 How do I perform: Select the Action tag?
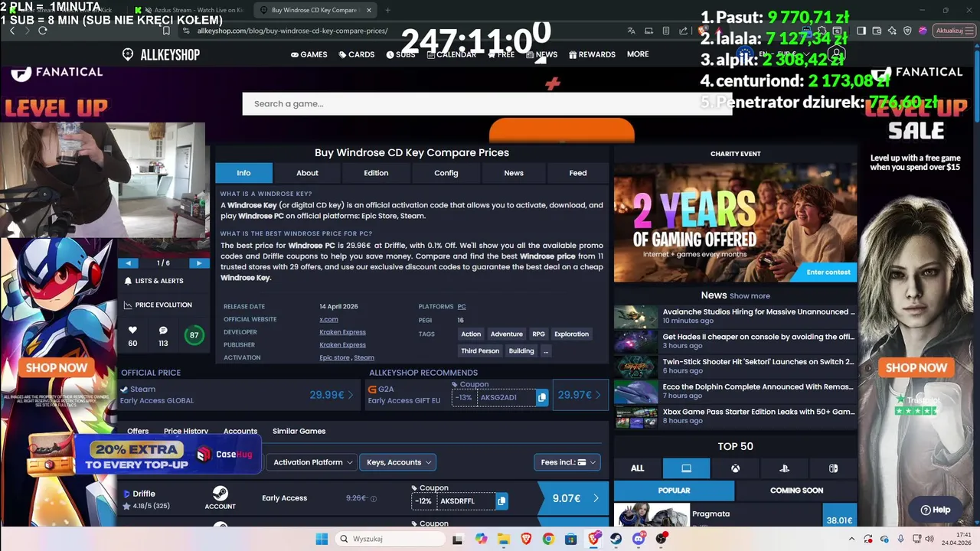pos(471,334)
